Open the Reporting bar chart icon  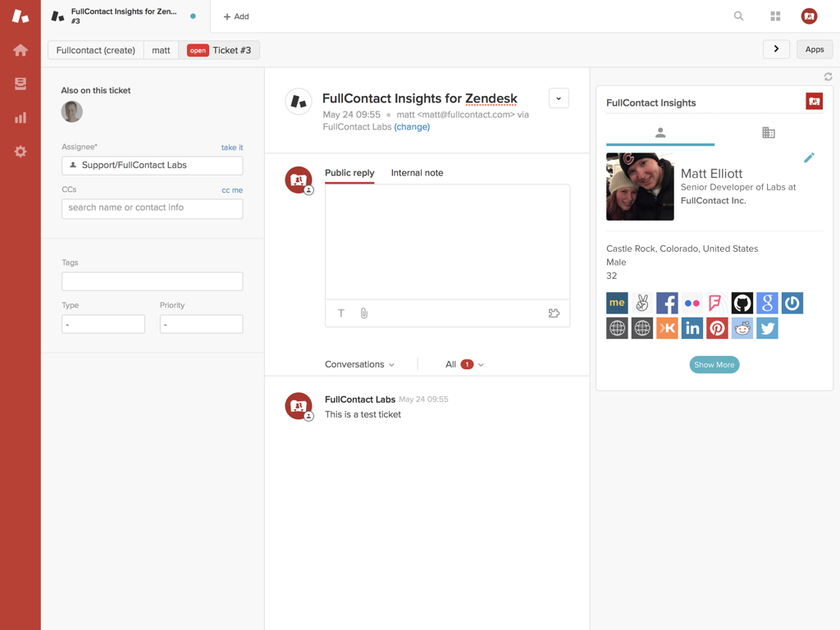(x=21, y=118)
